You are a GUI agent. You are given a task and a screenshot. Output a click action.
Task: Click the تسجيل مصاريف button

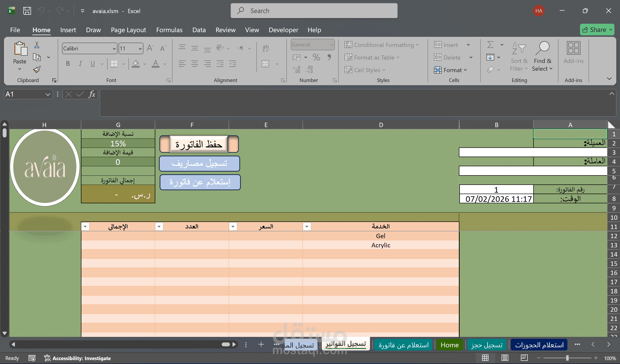(199, 163)
